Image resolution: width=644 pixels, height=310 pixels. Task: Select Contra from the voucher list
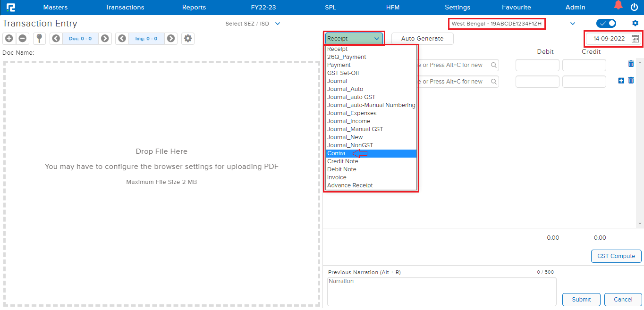(337, 153)
